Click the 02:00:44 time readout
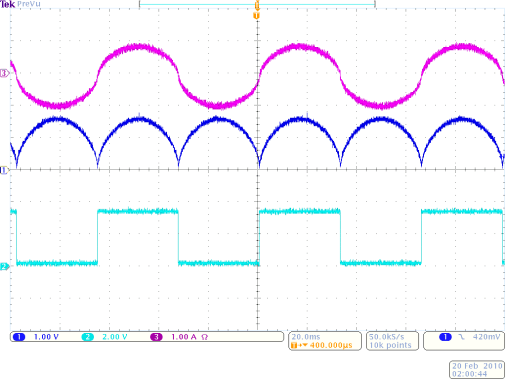The image size is (506, 380). click(470, 374)
